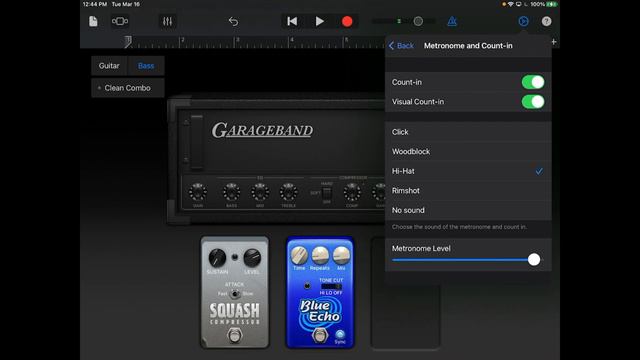Disable the Count-in switch
The image size is (640, 360).
coord(533,82)
